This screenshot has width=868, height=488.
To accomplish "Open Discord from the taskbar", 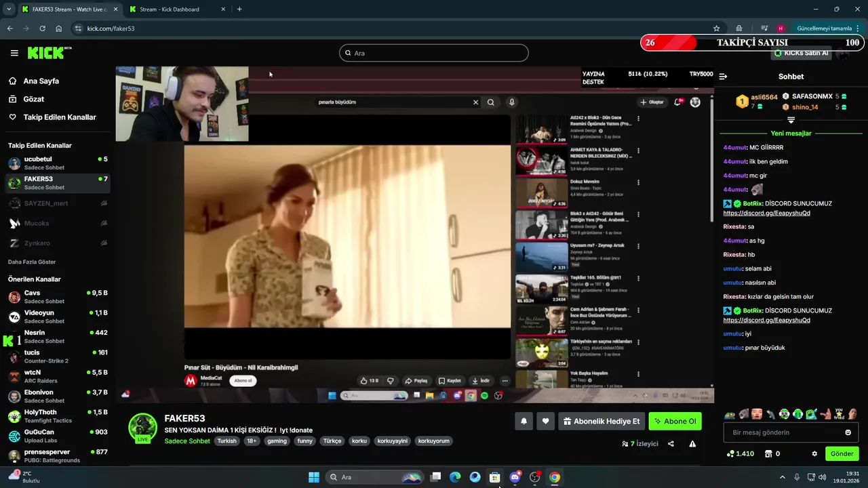I will (515, 477).
